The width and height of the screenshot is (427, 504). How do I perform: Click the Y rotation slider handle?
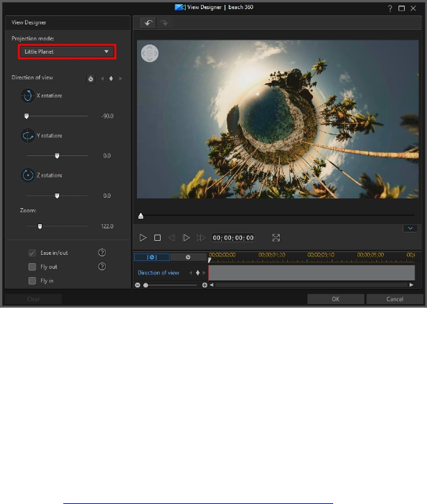[x=57, y=156]
